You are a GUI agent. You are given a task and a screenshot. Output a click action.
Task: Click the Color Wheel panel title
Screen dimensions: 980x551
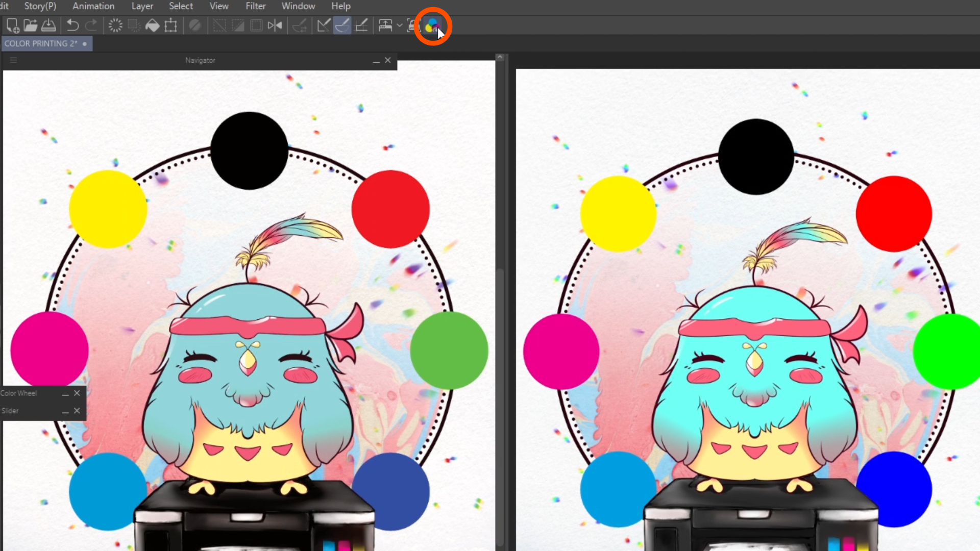pos(18,393)
